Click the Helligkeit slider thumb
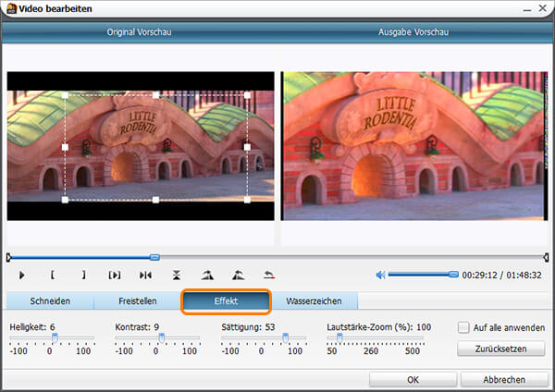This screenshot has height=392, width=555. [55, 337]
